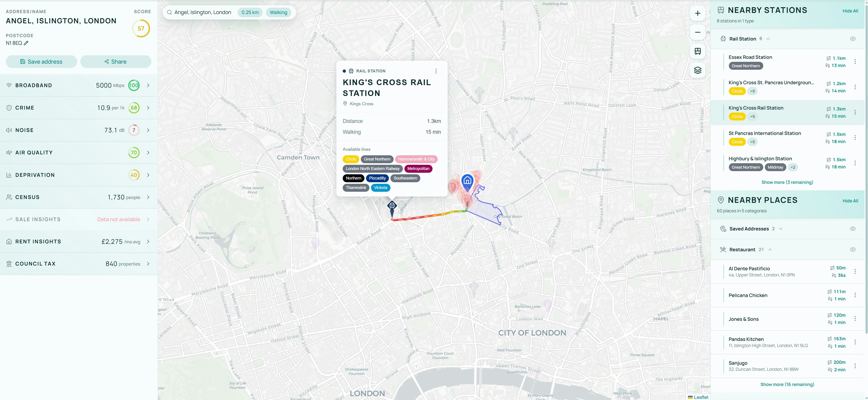Image resolution: width=868 pixels, height=400 pixels.
Task: Open Pelicana Chicken options menu
Action: [x=855, y=295]
